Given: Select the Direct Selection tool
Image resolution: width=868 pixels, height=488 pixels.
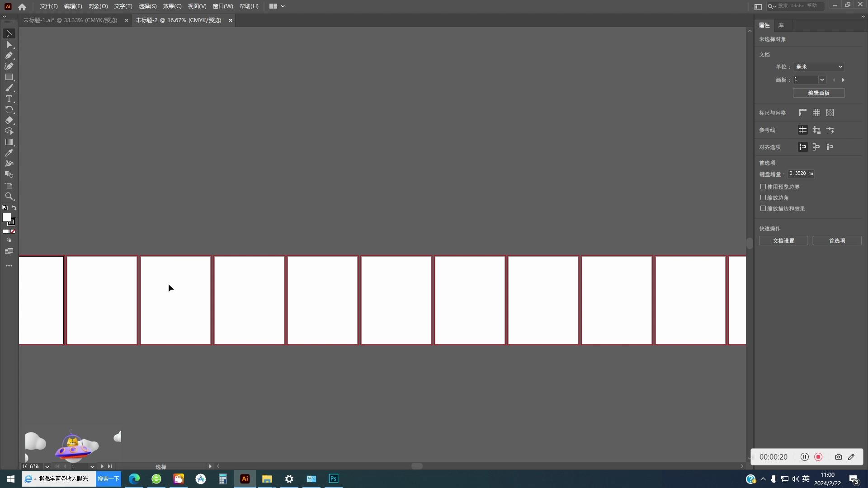Looking at the screenshot, I should (x=9, y=45).
